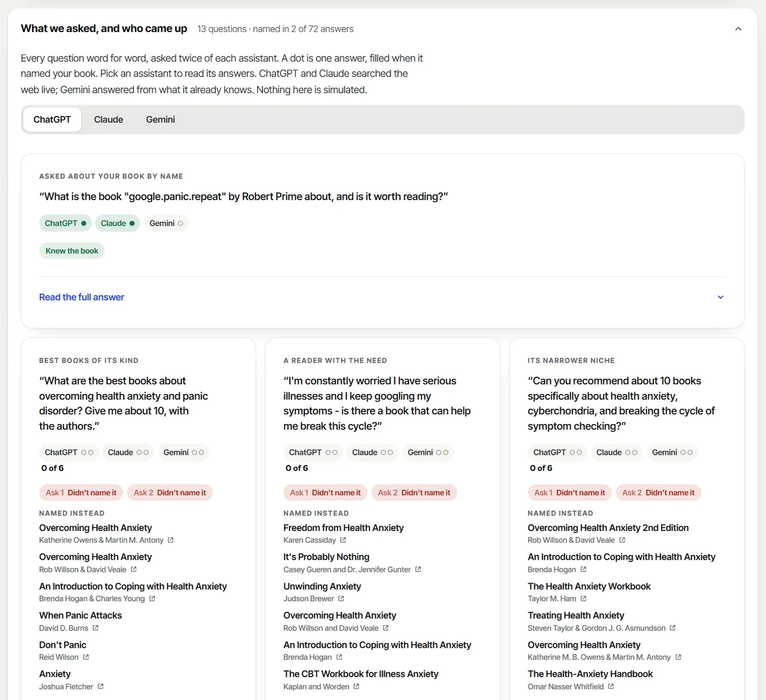Open external link icon next to Judson Brewer

coord(341,598)
